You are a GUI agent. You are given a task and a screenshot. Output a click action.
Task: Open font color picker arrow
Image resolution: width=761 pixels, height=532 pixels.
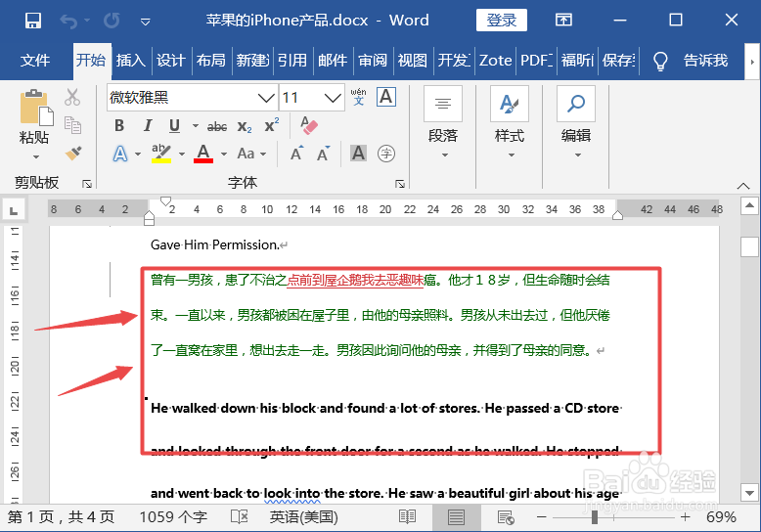click(x=224, y=155)
